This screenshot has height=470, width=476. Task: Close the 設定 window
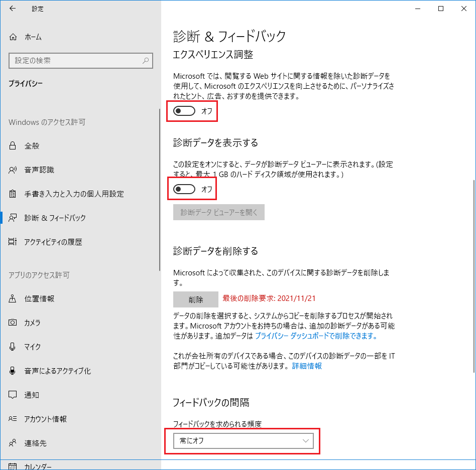pos(464,9)
